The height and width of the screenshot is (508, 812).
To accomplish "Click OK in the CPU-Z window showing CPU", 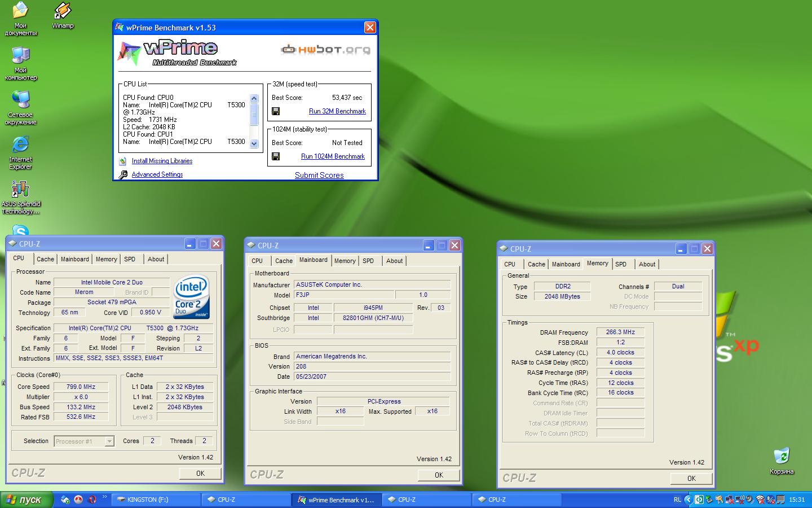I will [x=200, y=473].
